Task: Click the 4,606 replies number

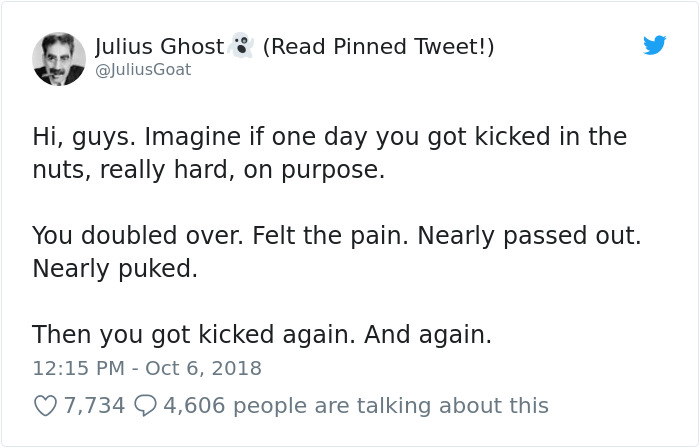Action: [193, 405]
